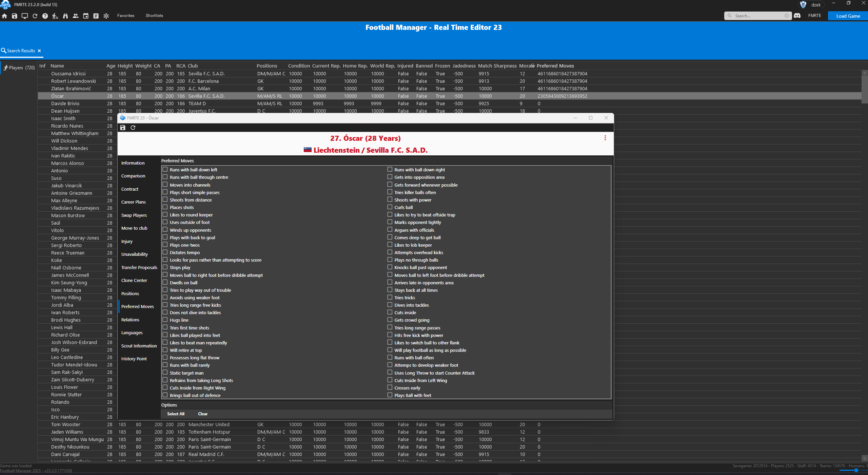Image resolution: width=868 pixels, height=475 pixels.
Task: Sort table by Morale column header
Action: [527, 66]
